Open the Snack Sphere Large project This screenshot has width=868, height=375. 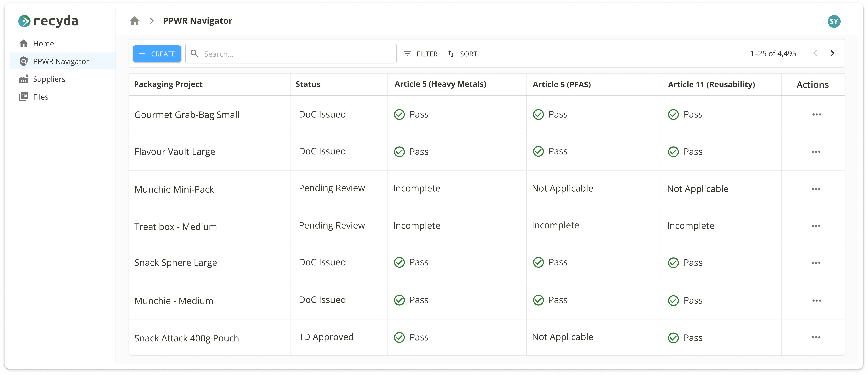tap(176, 263)
